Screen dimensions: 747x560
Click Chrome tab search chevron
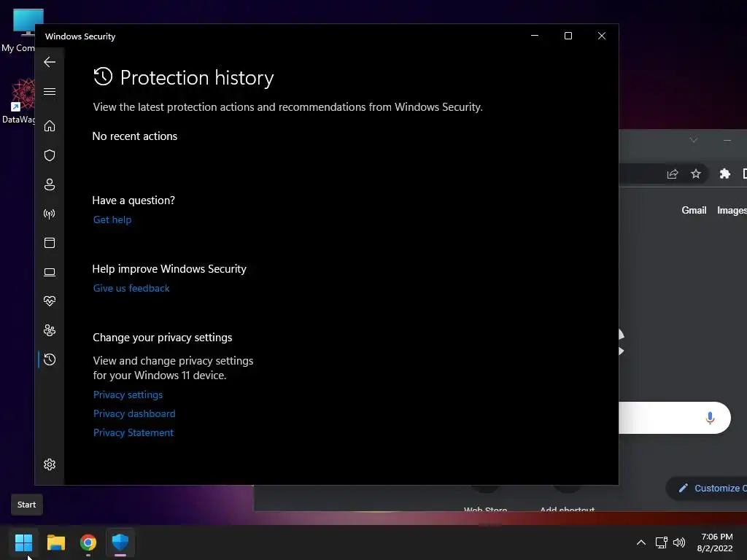pos(694,140)
